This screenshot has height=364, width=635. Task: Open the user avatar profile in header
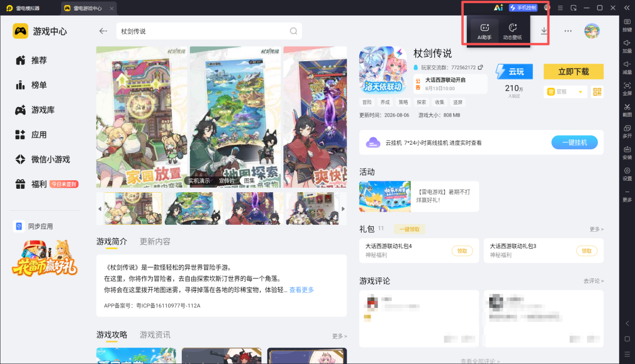tap(592, 31)
